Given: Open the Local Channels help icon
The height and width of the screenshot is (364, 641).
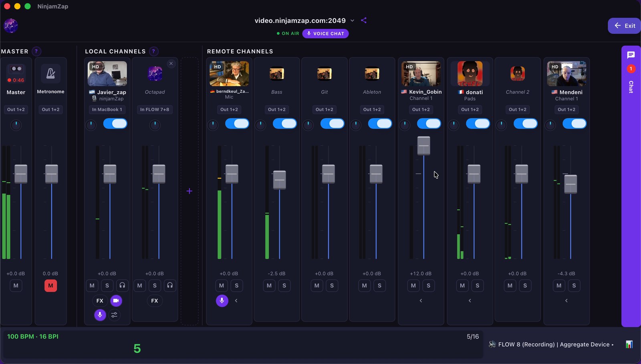Looking at the screenshot, I should pyautogui.click(x=153, y=51).
